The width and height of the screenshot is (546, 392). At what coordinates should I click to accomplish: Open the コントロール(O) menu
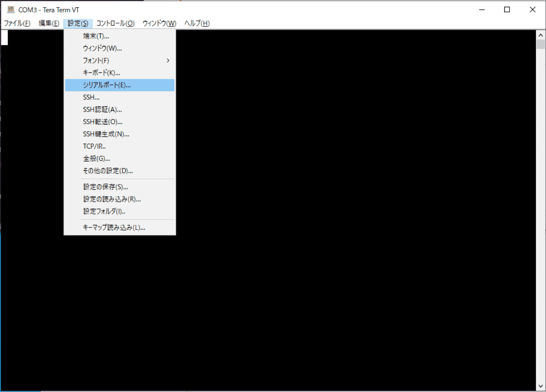click(115, 23)
